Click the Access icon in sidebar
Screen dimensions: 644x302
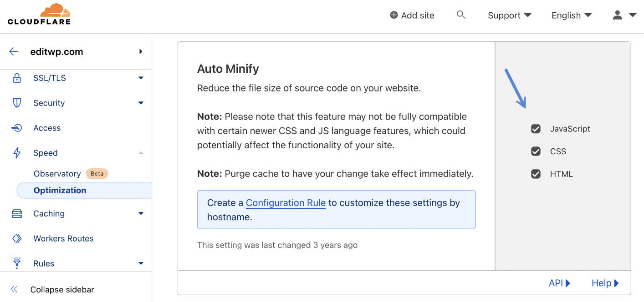(x=17, y=128)
